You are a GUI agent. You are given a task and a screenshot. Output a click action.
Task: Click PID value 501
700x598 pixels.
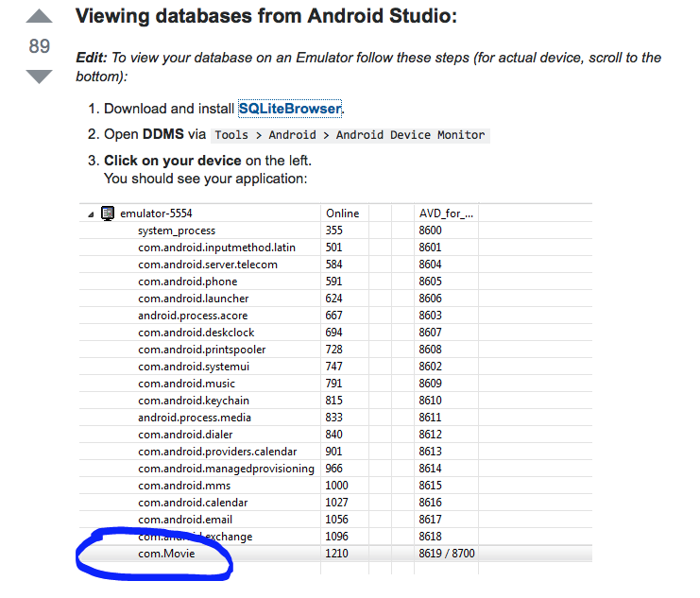pos(333,248)
